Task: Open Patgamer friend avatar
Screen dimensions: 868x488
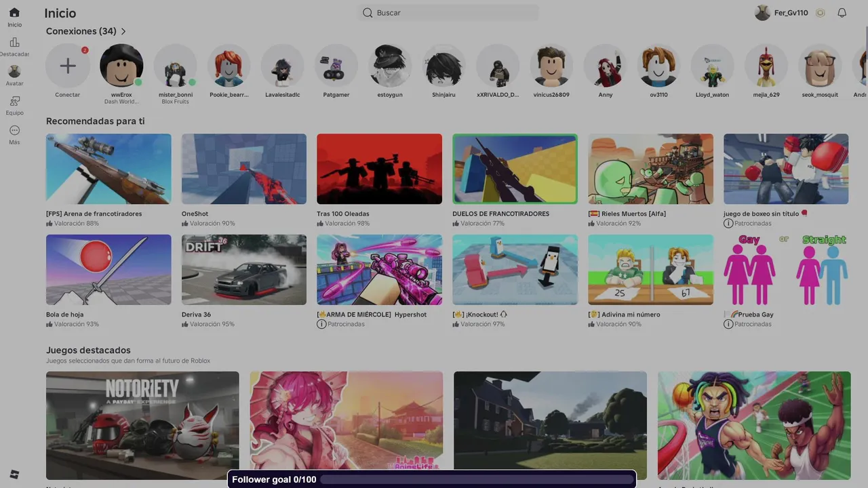Action: click(x=336, y=66)
